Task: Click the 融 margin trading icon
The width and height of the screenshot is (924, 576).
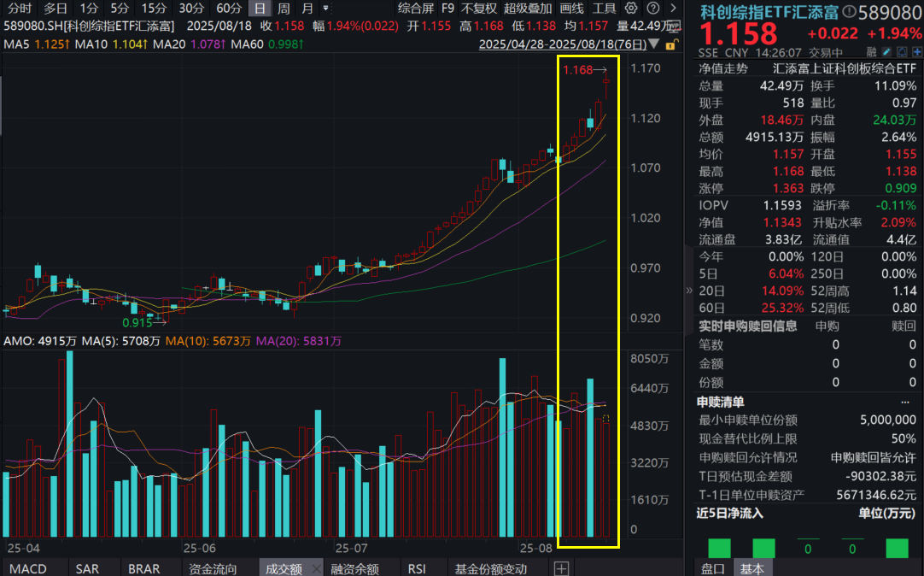Action: pos(871,51)
